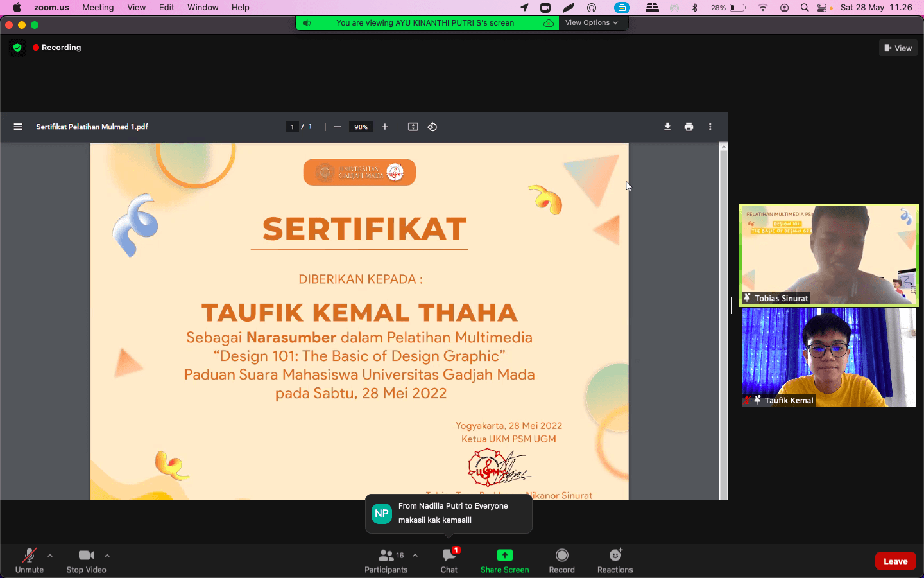Screen dimensions: 924x578
Task: Click the SERTIFIKAT heading on the certificate
Action: point(364,229)
